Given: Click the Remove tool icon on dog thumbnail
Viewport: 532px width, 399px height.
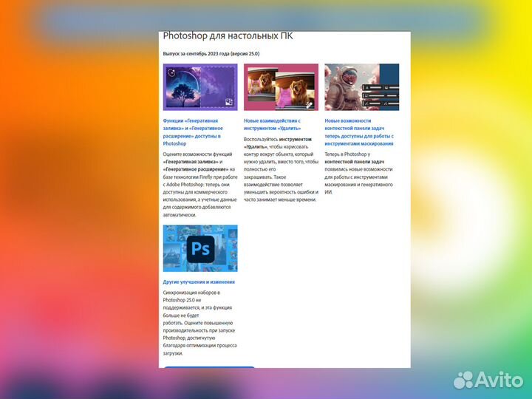Looking at the screenshot, I should coord(310,103).
